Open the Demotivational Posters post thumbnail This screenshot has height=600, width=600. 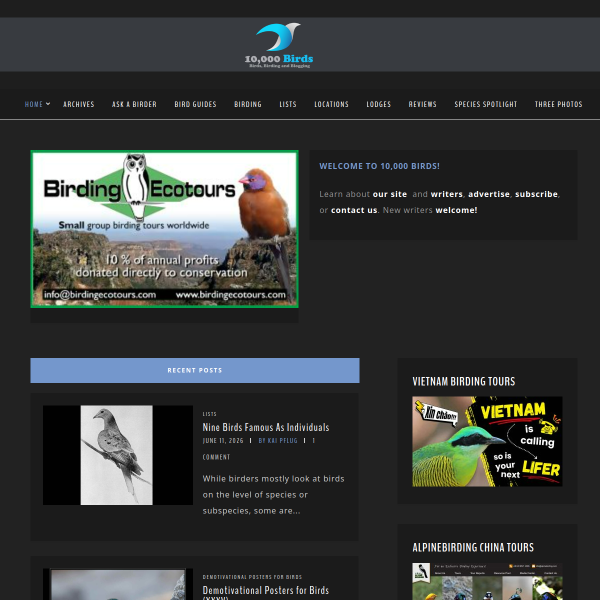[x=118, y=584]
